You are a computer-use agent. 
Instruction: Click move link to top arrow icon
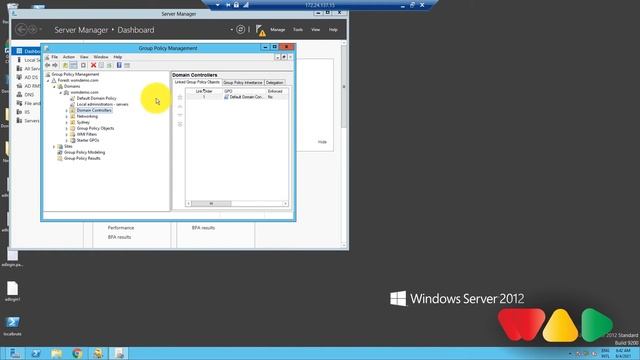pos(180,97)
